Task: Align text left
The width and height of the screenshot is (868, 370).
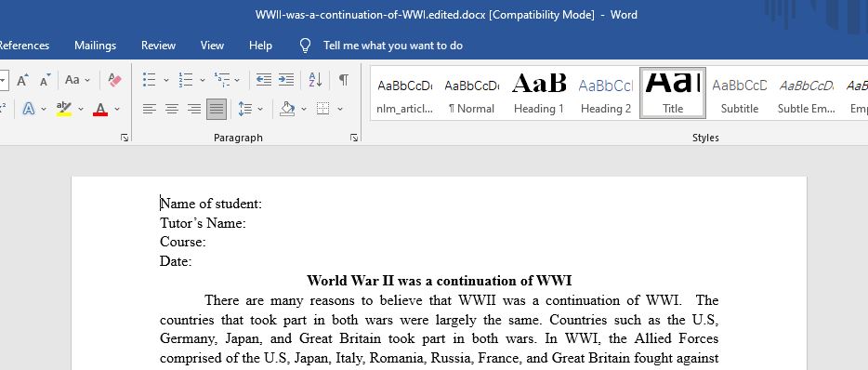Action: click(x=150, y=109)
